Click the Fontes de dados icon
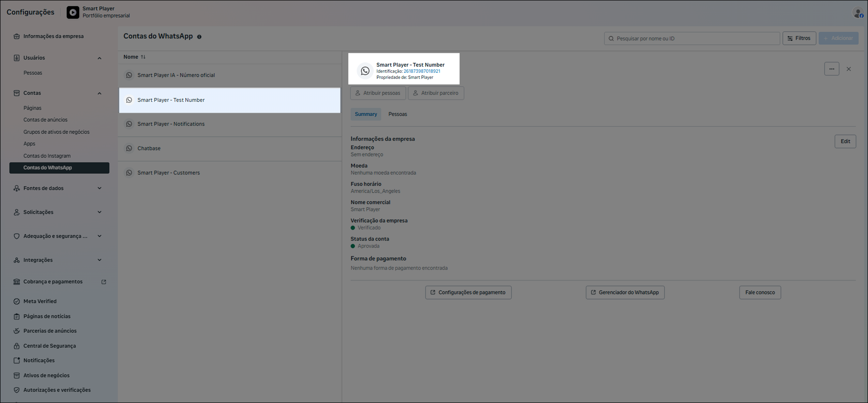 pos(16,188)
